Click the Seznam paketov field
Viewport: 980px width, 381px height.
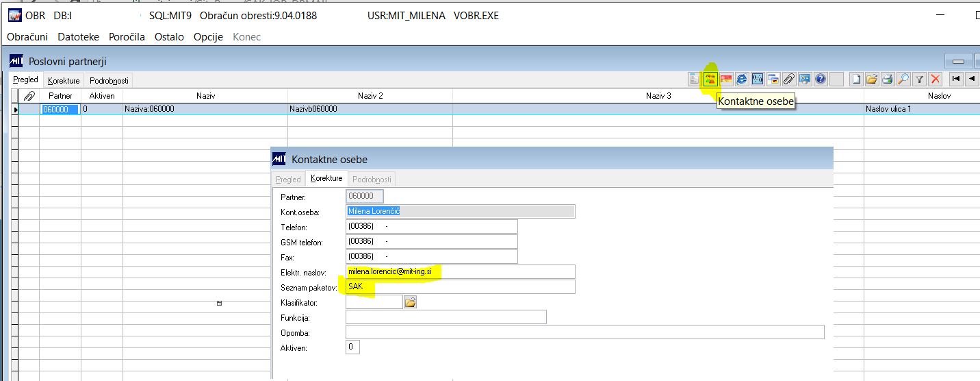(461, 286)
